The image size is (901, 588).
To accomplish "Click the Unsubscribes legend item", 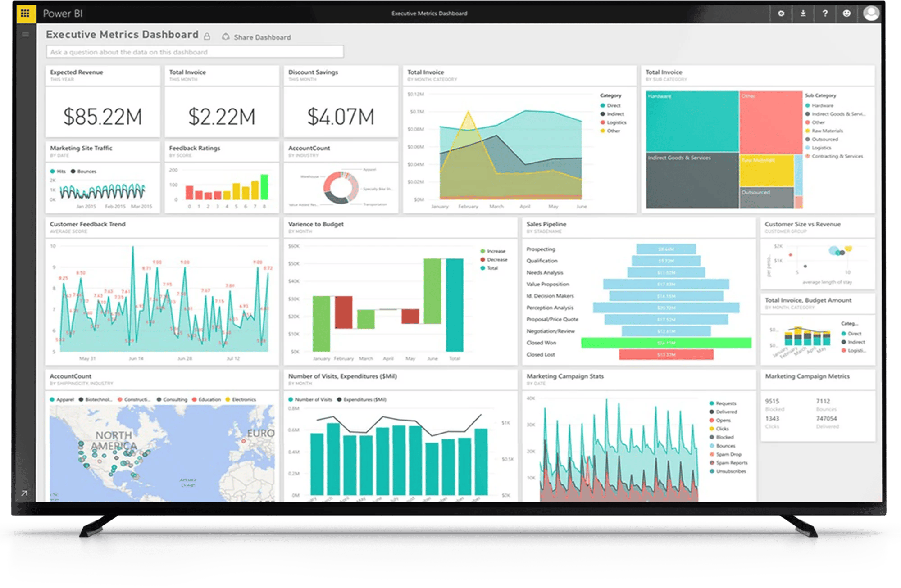I will [x=728, y=471].
